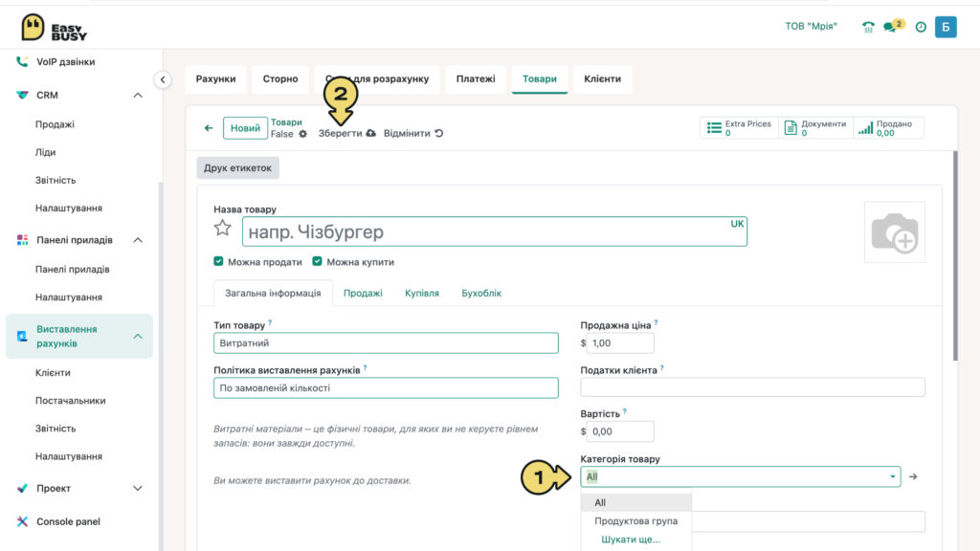Click the Новий button

pos(245,128)
